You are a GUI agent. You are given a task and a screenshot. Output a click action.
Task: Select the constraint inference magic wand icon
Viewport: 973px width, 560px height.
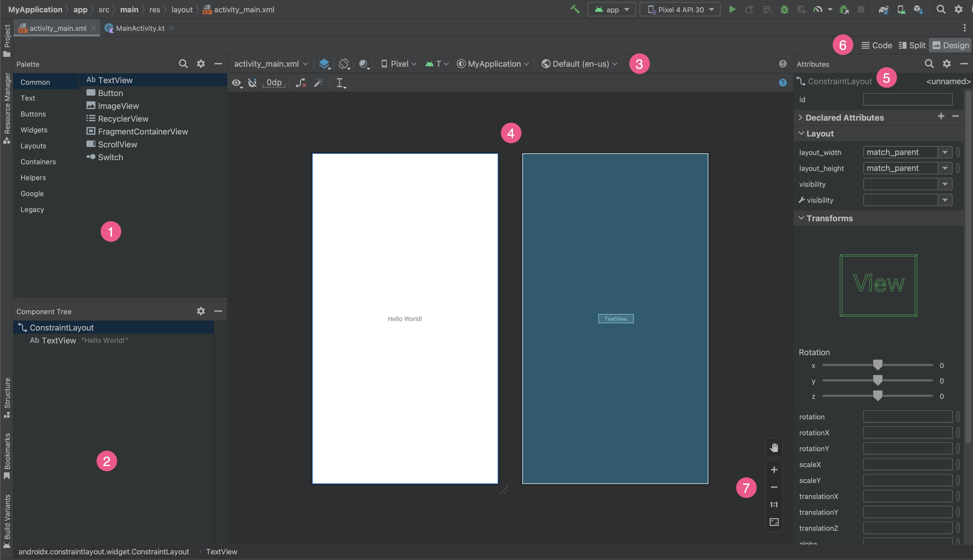click(x=319, y=83)
